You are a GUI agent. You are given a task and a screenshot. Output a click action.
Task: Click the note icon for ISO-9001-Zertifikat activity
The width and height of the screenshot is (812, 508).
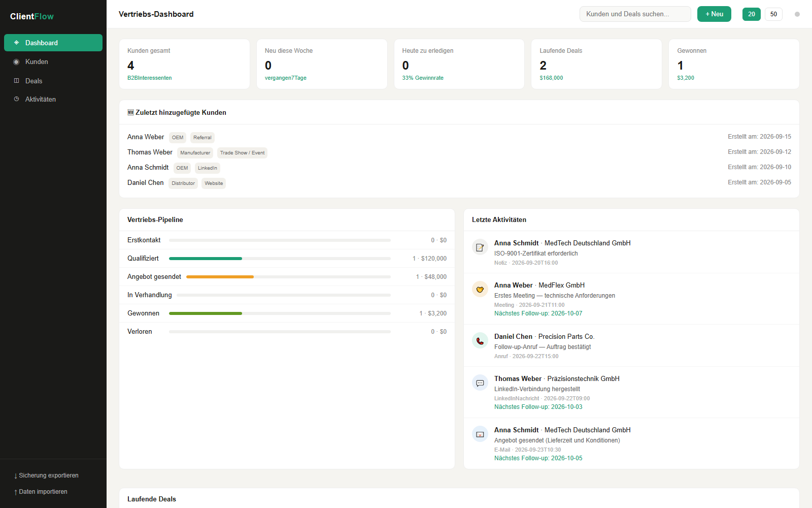tap(480, 247)
